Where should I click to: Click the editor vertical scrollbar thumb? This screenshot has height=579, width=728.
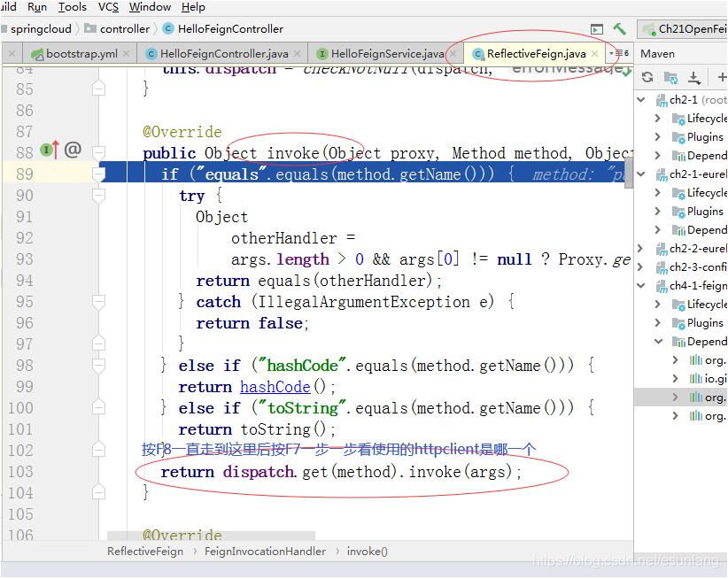coord(629,172)
